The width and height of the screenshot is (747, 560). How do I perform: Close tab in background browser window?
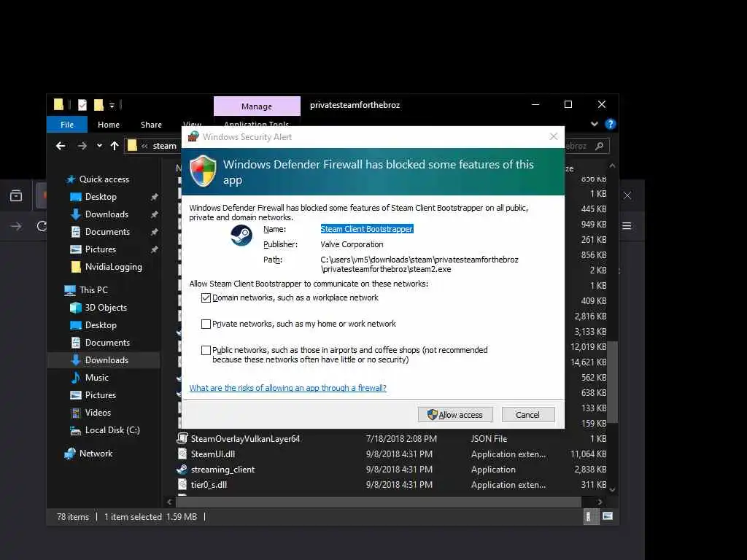[x=627, y=195]
